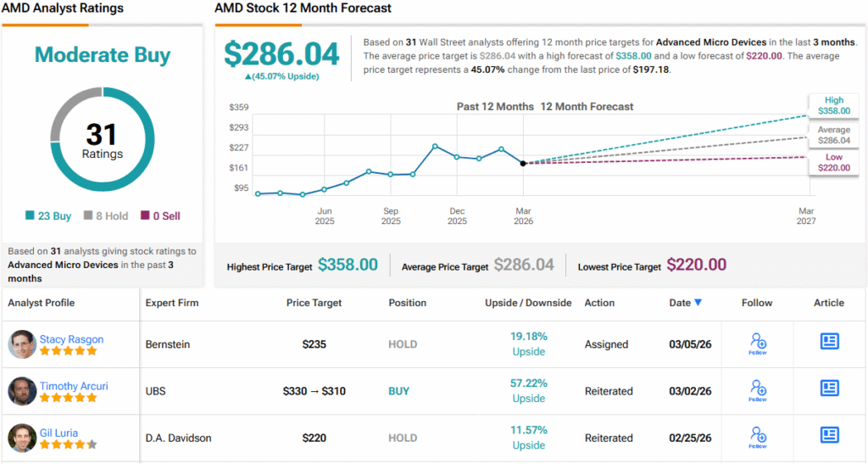Viewport: 868px width, 464px height.
Task: Toggle the Sell legend purple swatch
Action: [145, 216]
